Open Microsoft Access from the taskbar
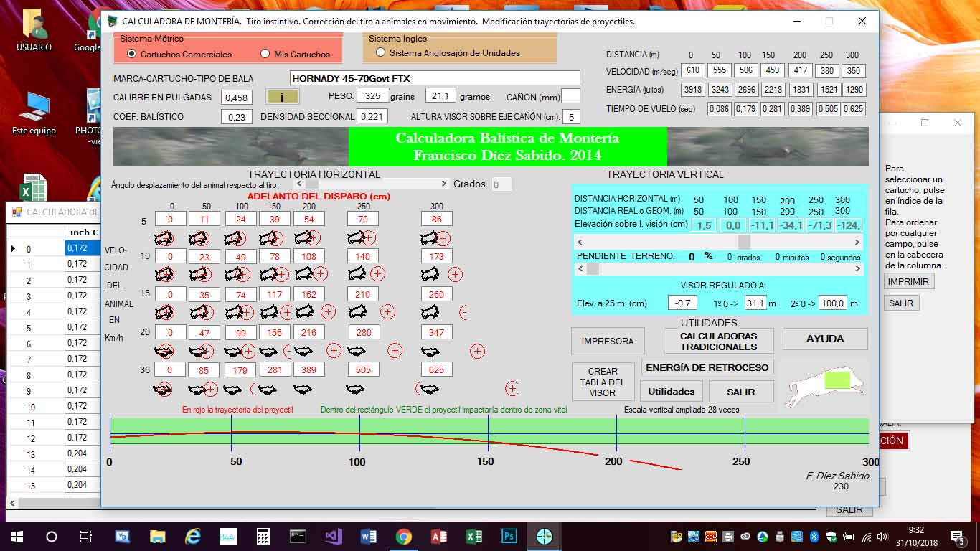 click(439, 536)
